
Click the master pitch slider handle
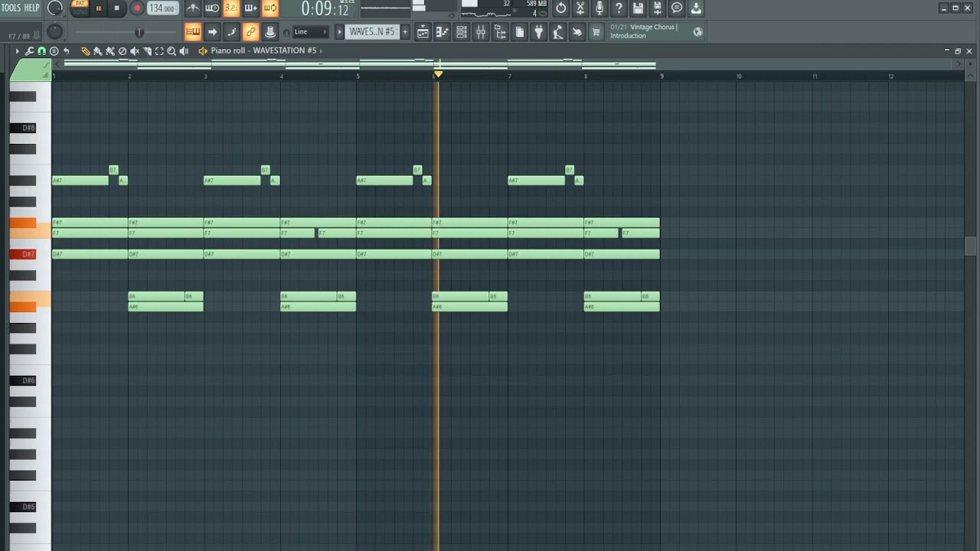(x=139, y=32)
